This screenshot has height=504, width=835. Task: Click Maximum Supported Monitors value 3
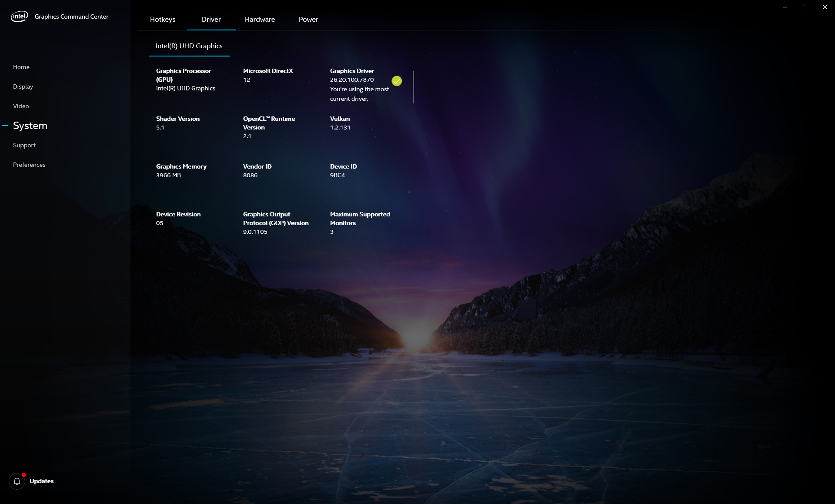coord(332,232)
